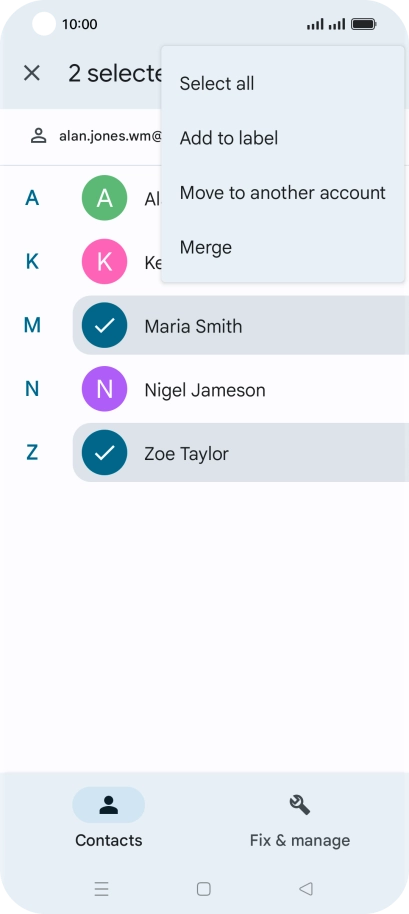Open the Contacts tab
Image resolution: width=409 pixels, height=914 pixels.
[108, 818]
